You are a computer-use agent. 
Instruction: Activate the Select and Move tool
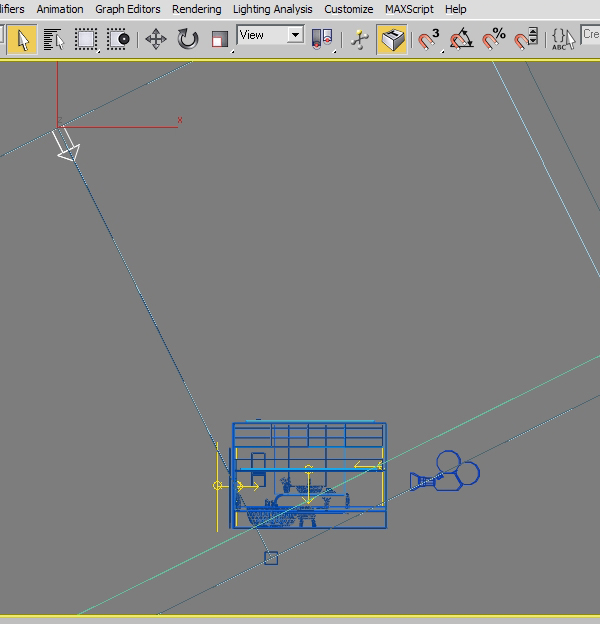[x=156, y=39]
